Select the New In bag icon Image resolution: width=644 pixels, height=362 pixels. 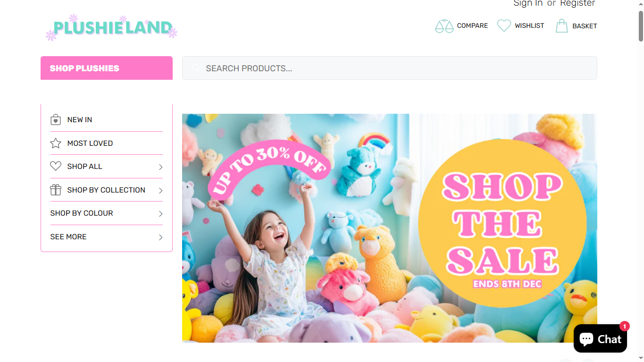(x=56, y=119)
